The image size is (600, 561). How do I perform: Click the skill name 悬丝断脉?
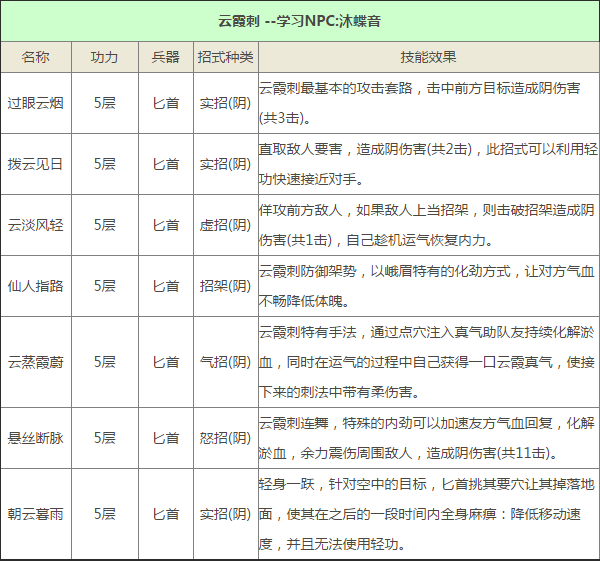point(36,438)
